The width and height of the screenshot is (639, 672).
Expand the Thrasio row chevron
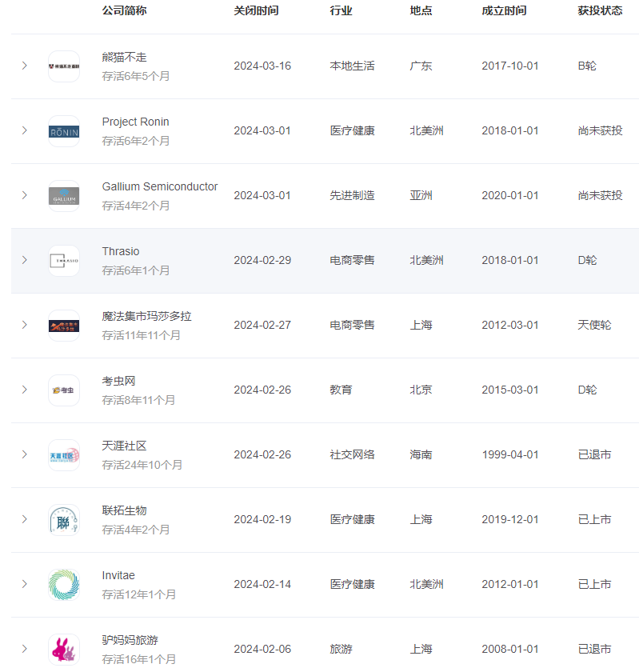(x=25, y=260)
